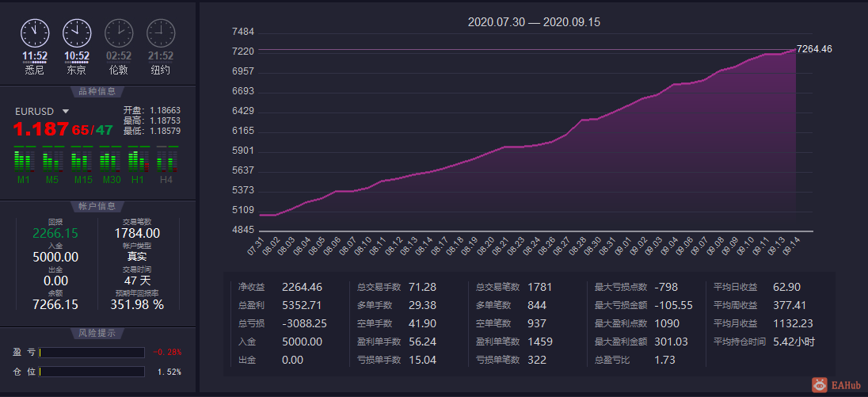Click the 总盈亏比 value 1.73
Viewport: 868px width, 397px height.
pyautogui.click(x=664, y=360)
